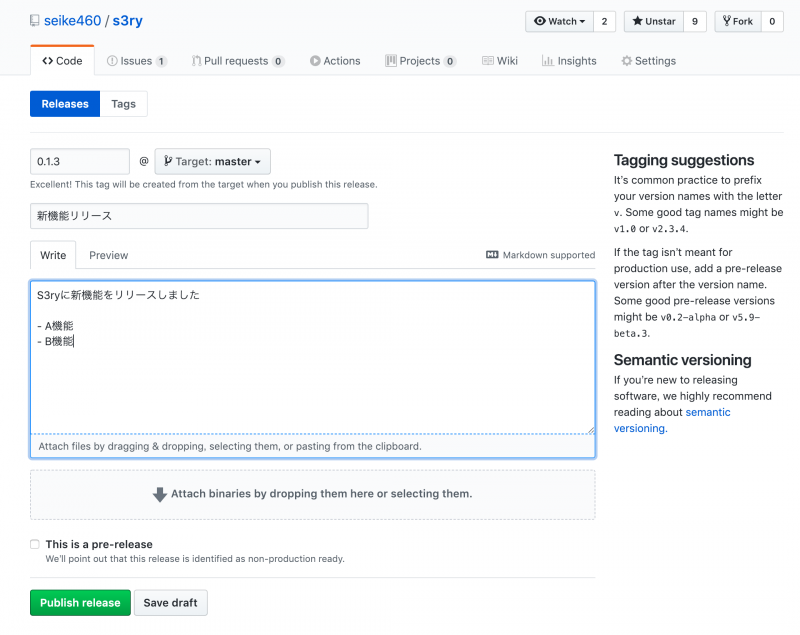Image resolution: width=800 pixels, height=635 pixels.
Task: Open the Issues tab
Action: click(x=136, y=61)
